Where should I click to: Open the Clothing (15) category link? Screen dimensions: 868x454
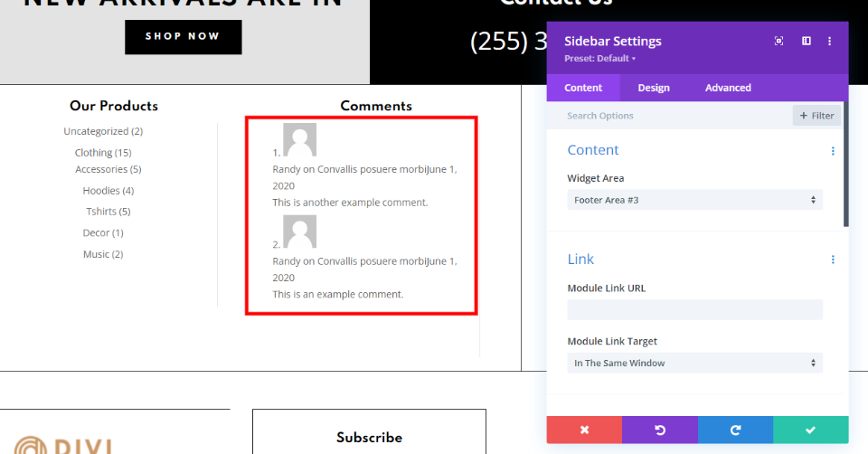tap(103, 153)
